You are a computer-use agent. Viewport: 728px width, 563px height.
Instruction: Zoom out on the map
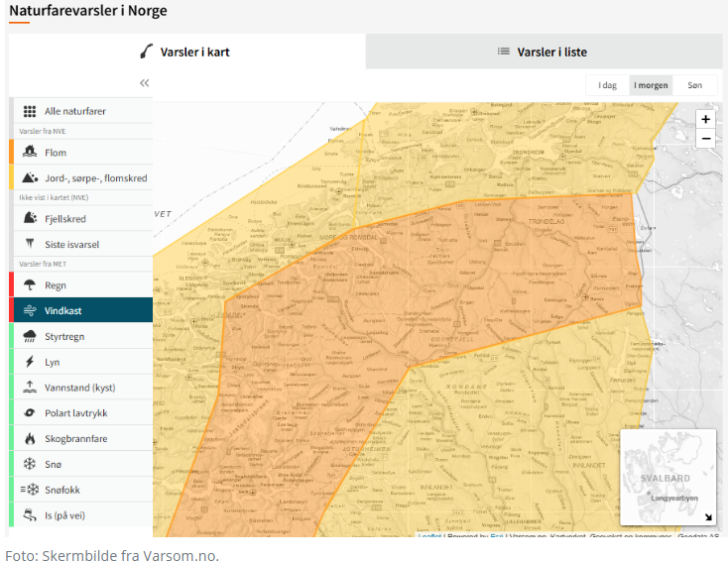coord(705,139)
